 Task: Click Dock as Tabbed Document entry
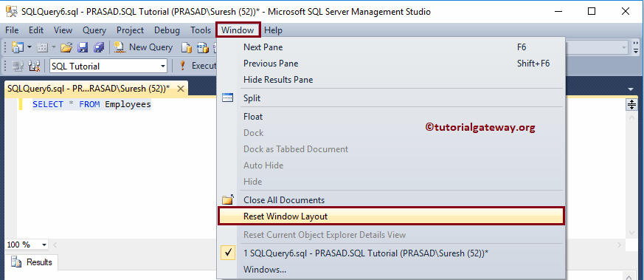[391, 148]
